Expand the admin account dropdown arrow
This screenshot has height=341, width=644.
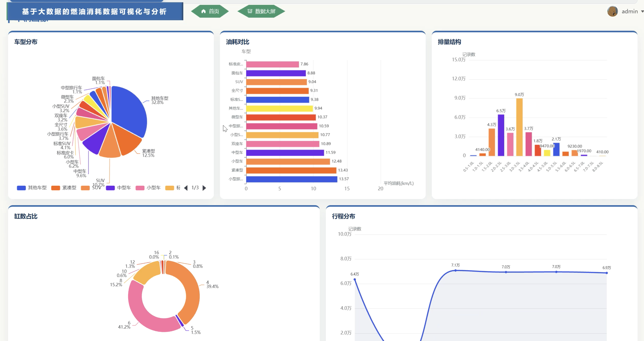click(642, 12)
